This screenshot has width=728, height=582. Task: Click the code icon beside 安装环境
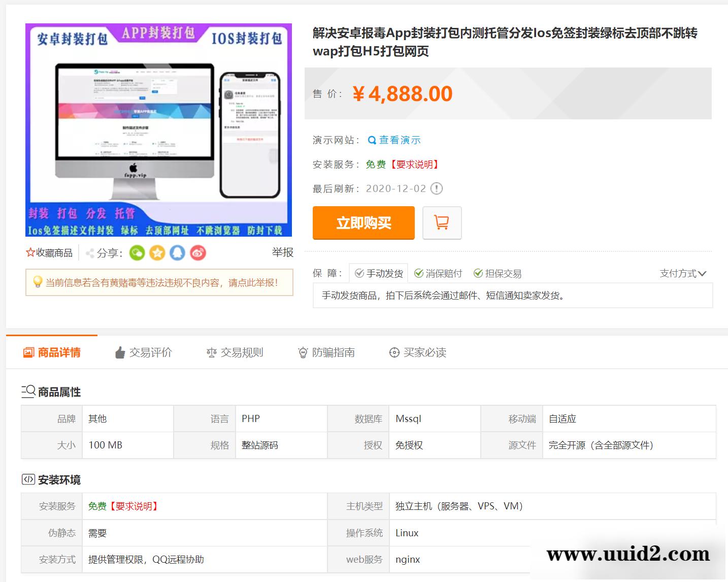click(28, 479)
